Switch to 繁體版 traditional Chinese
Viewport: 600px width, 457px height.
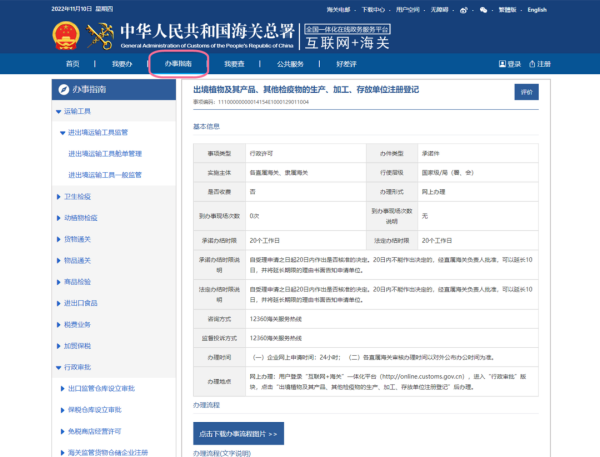pos(507,10)
